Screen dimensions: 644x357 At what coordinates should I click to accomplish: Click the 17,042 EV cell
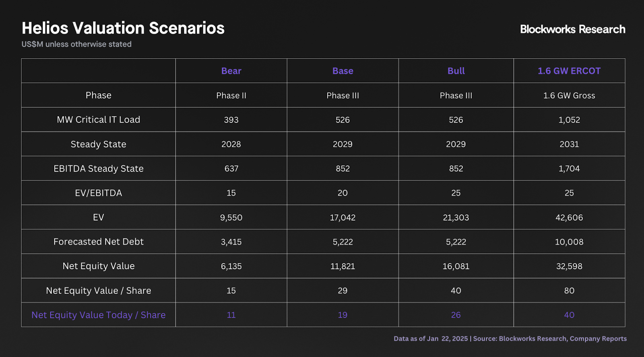pyautogui.click(x=343, y=217)
